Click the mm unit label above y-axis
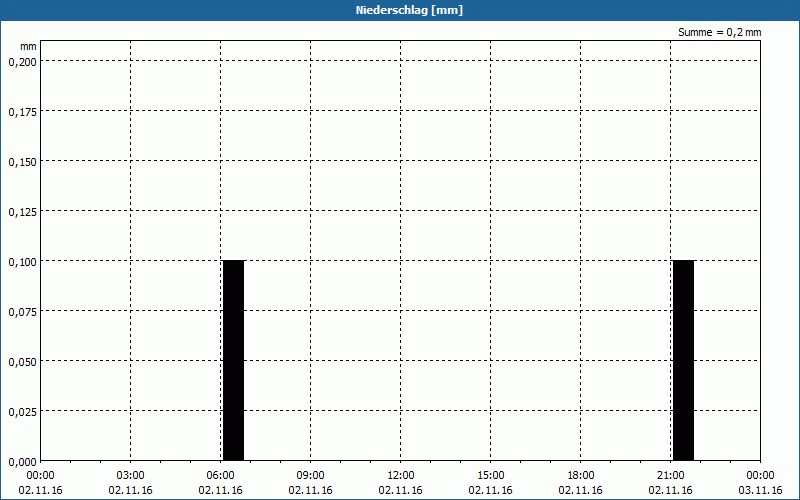 coord(29,46)
